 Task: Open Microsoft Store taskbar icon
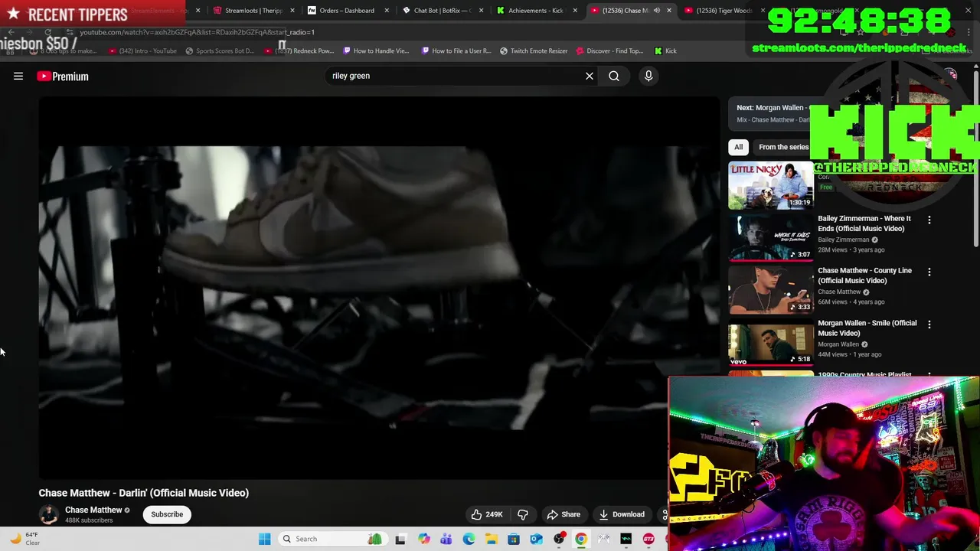pos(514,539)
